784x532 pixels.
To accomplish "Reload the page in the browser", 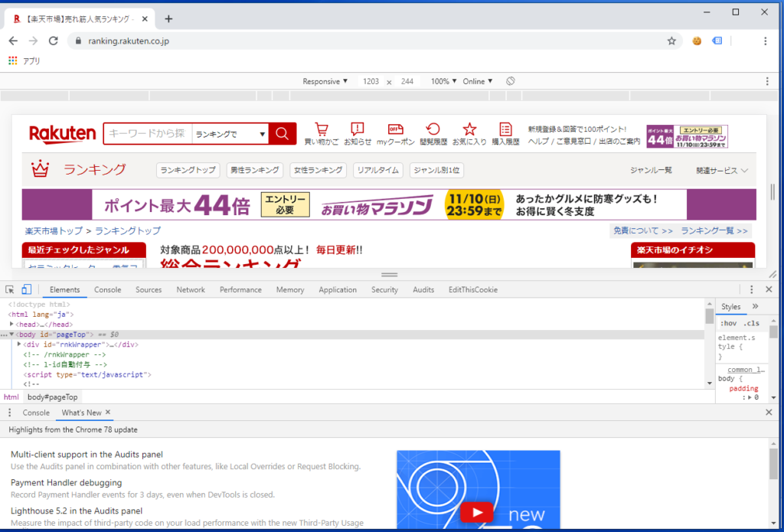I will (x=53, y=41).
